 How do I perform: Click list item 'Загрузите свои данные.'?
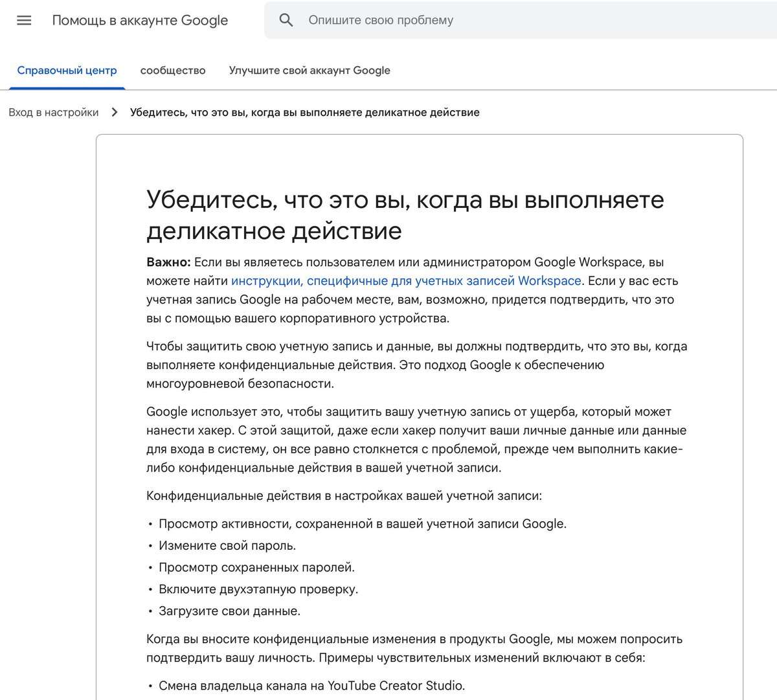[x=229, y=611]
